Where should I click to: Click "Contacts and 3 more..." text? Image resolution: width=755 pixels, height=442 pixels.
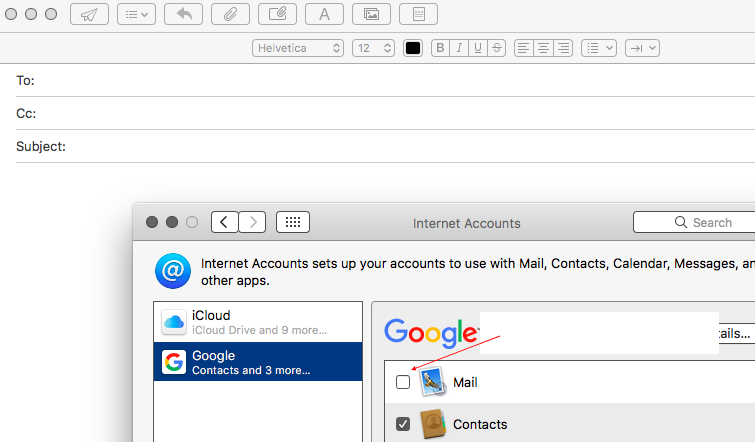[251, 370]
